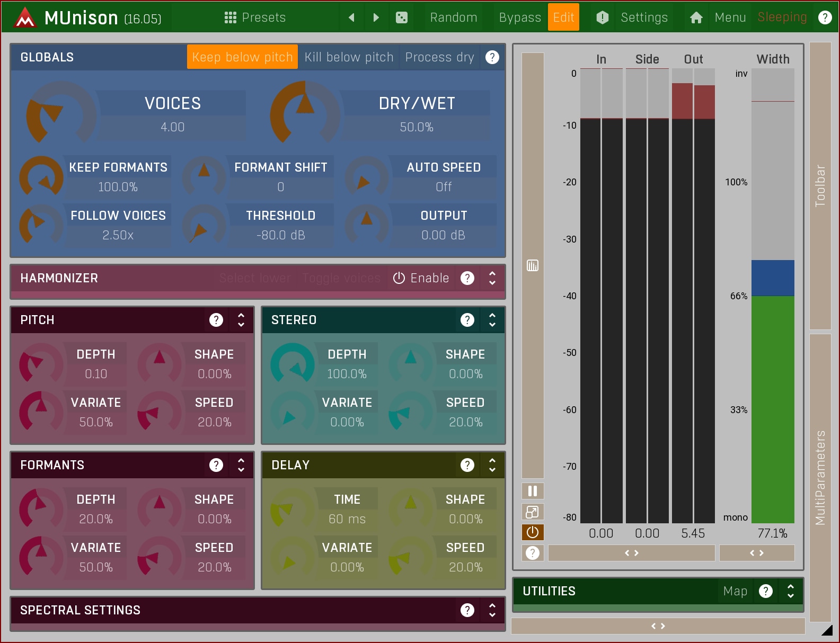The width and height of the screenshot is (840, 643).
Task: Toggle Bypass in top bar
Action: (x=520, y=17)
